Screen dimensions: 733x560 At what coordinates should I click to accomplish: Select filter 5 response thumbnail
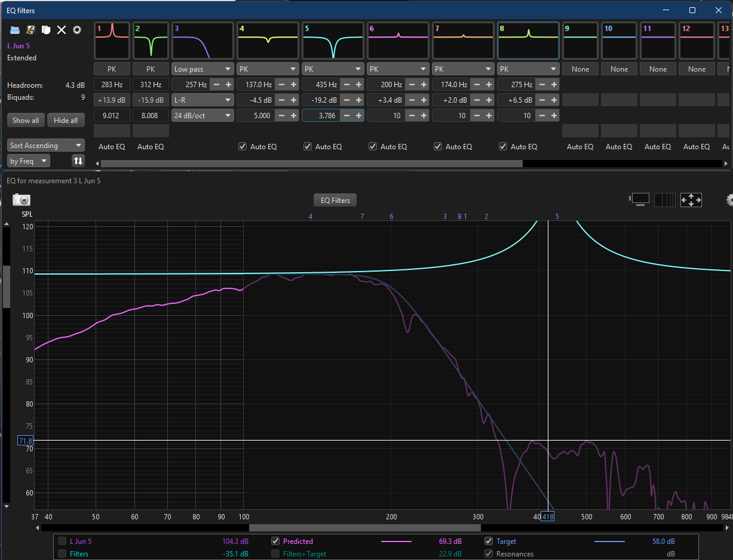click(333, 41)
